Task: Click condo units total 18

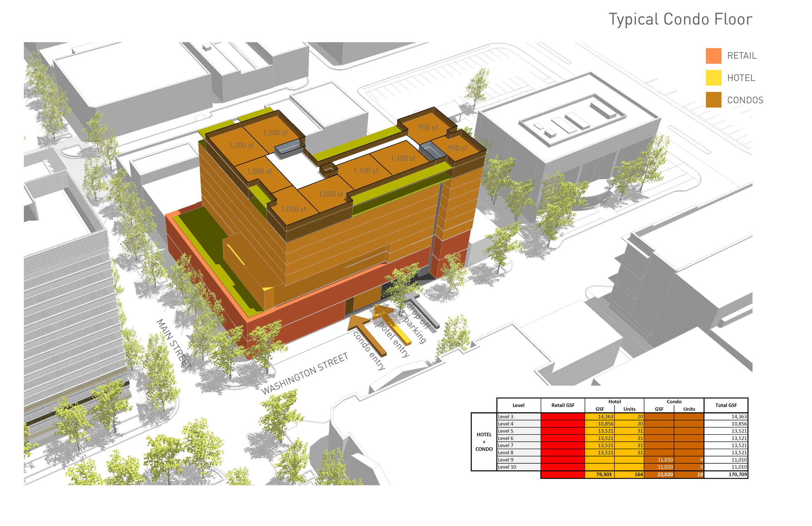Action: [x=689, y=474]
